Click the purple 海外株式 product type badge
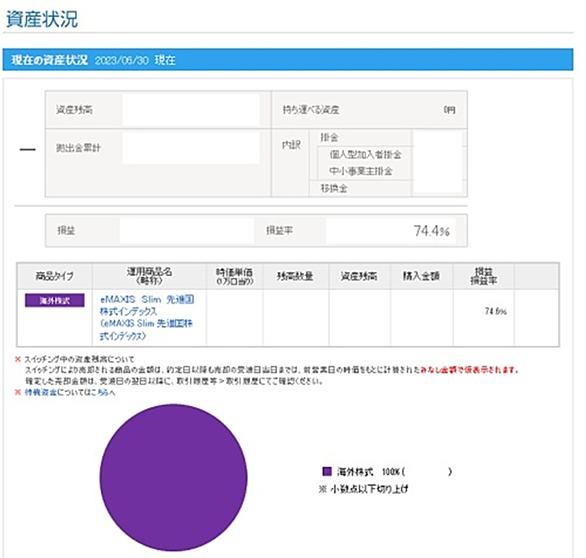This screenshot has height=558, width=586. coord(55,300)
